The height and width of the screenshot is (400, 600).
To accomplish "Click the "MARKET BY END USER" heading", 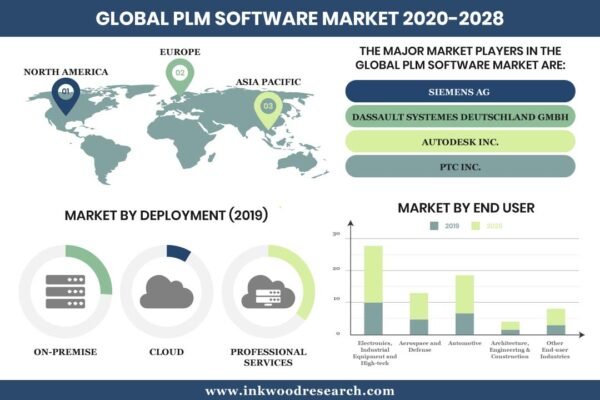I will tap(466, 208).
